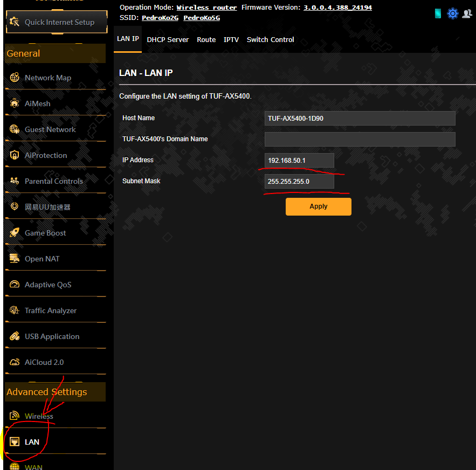This screenshot has height=470, width=476.
Task: Click the AiMesh icon
Action: 14,103
